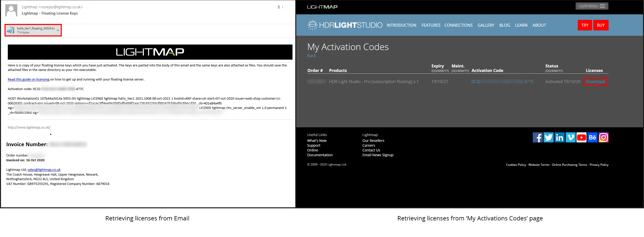Viewport: 644px width, 237px height.
Task: Click the 'Lightmap - Floating License Keys' subject line
Action: (x=50, y=13)
